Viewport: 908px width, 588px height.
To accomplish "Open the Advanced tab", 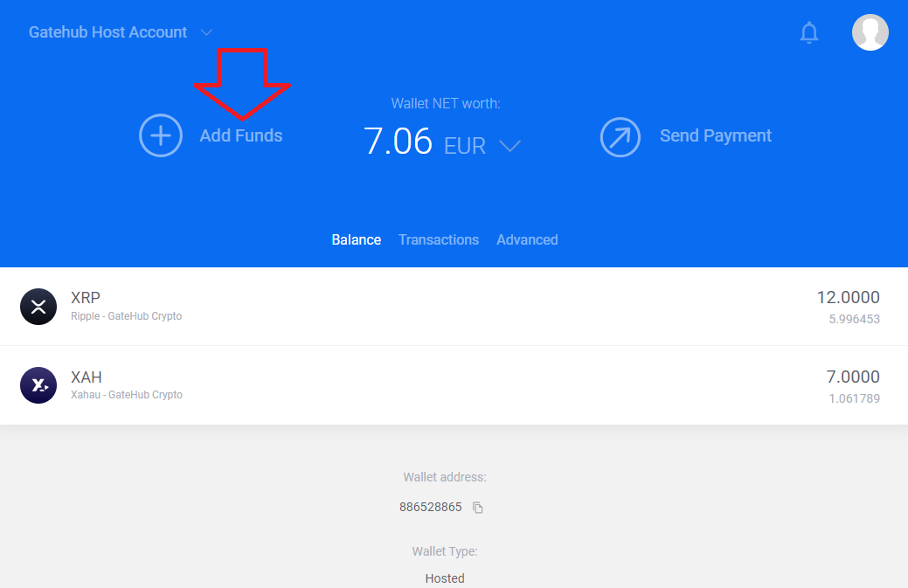I will tap(527, 239).
